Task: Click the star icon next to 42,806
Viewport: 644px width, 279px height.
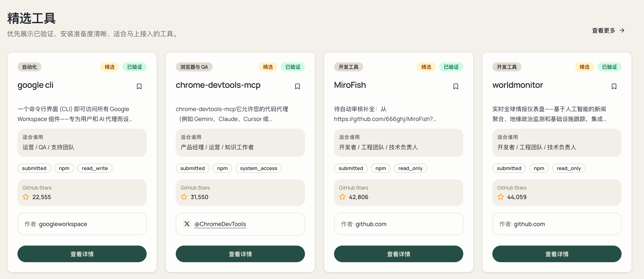Action: [342, 197]
